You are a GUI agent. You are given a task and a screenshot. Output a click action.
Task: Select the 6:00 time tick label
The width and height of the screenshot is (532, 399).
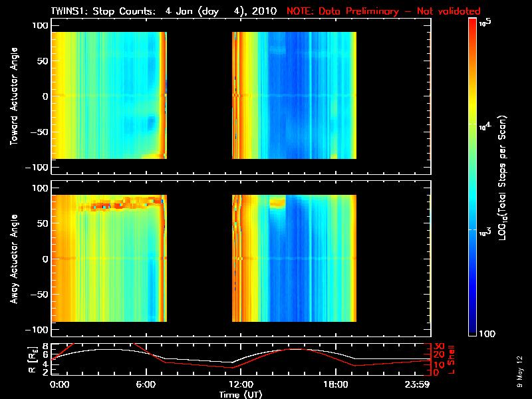(x=146, y=384)
